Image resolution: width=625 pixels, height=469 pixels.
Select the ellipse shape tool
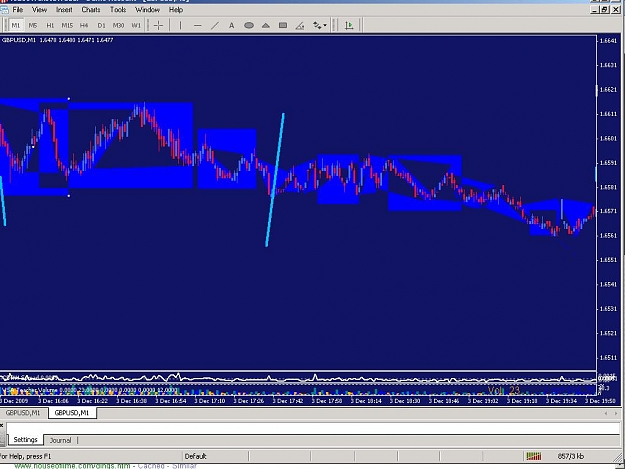(x=249, y=26)
